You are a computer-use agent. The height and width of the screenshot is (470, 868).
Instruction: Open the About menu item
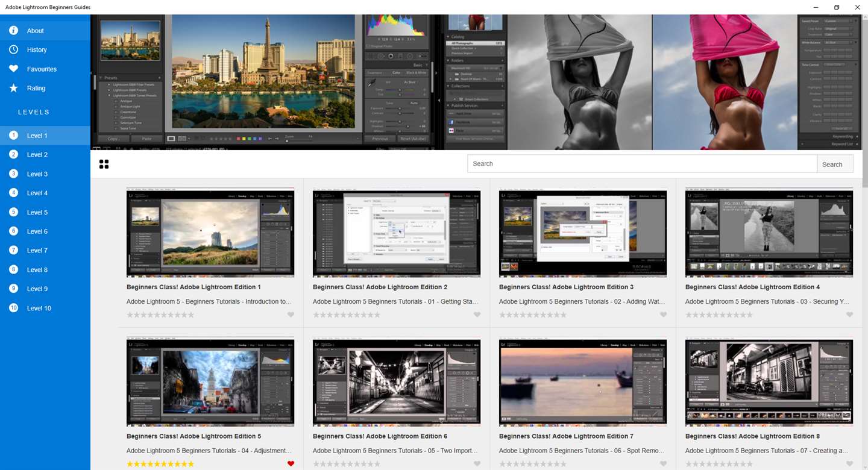click(x=45, y=31)
